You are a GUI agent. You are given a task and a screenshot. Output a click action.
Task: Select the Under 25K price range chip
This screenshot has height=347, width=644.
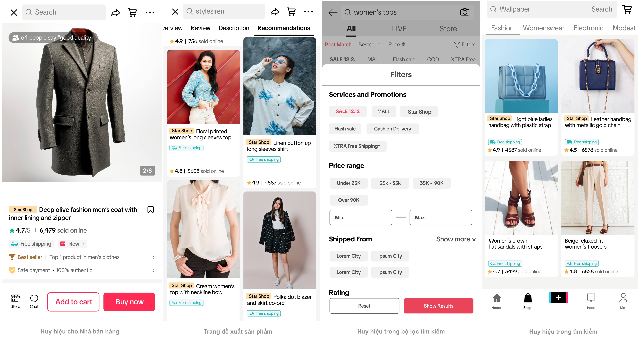pos(349,183)
